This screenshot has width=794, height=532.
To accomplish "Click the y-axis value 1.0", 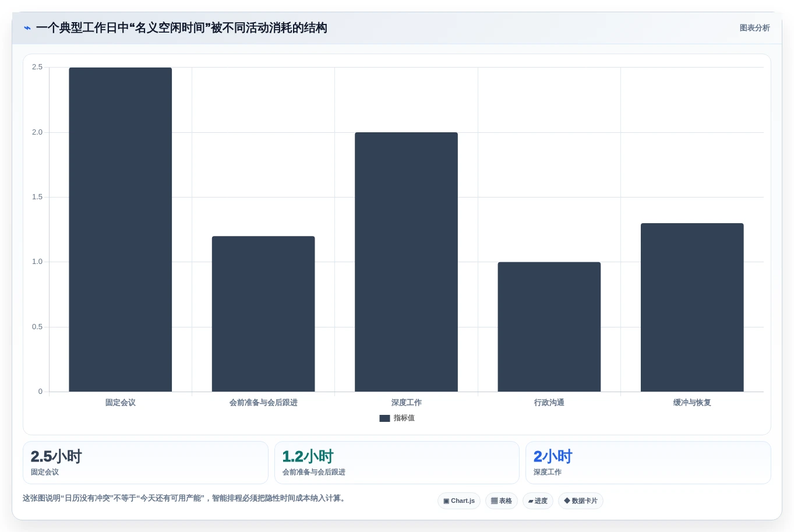I will coord(37,262).
